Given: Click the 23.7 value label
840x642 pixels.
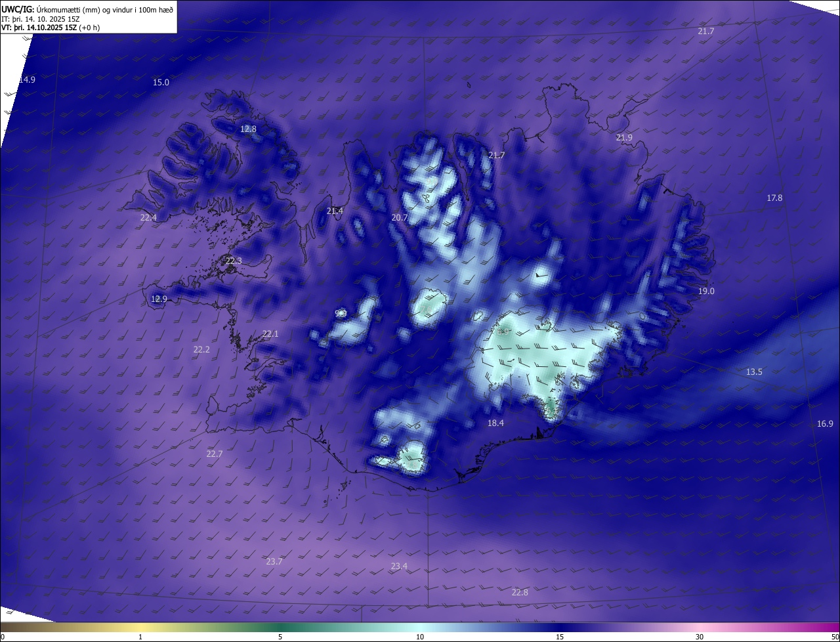Looking at the screenshot, I should [x=274, y=561].
